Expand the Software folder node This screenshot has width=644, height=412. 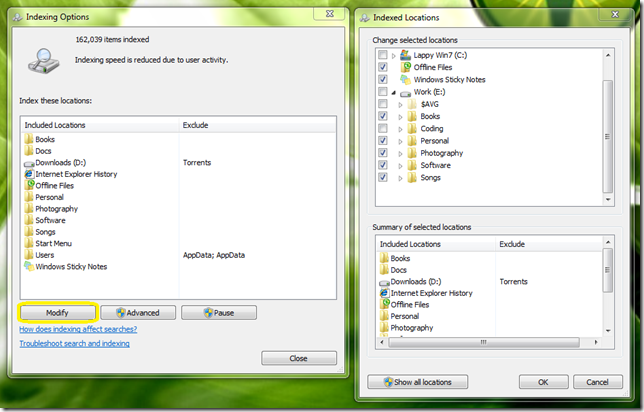(x=400, y=166)
